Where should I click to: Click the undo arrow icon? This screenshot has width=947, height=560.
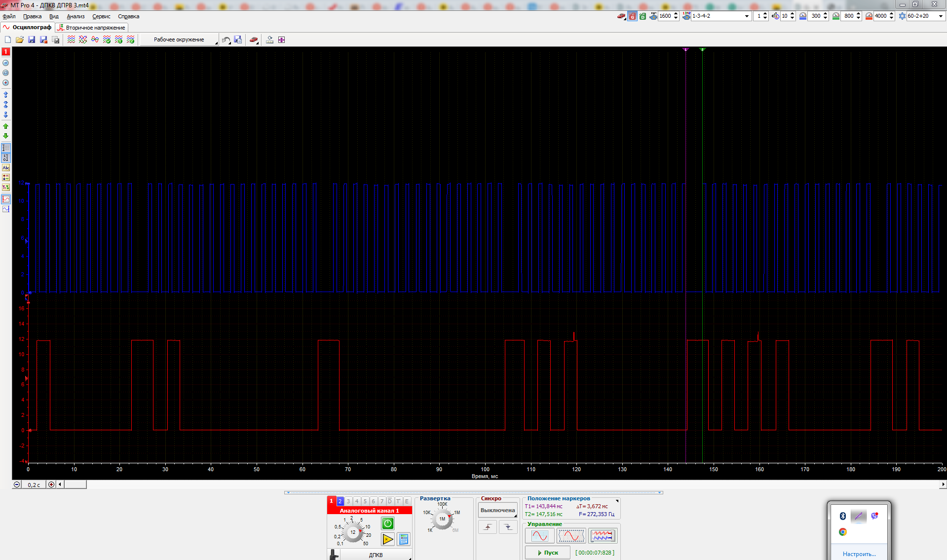coord(226,39)
